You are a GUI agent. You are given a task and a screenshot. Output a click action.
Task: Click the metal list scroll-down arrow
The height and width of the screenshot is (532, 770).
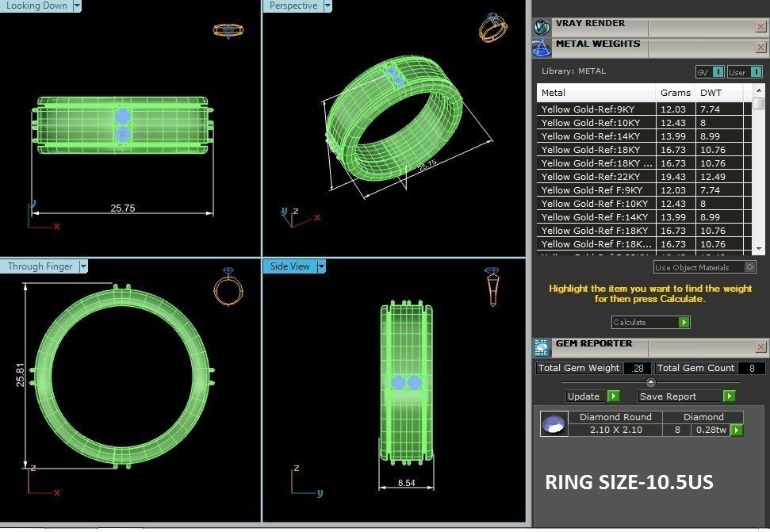point(759,249)
